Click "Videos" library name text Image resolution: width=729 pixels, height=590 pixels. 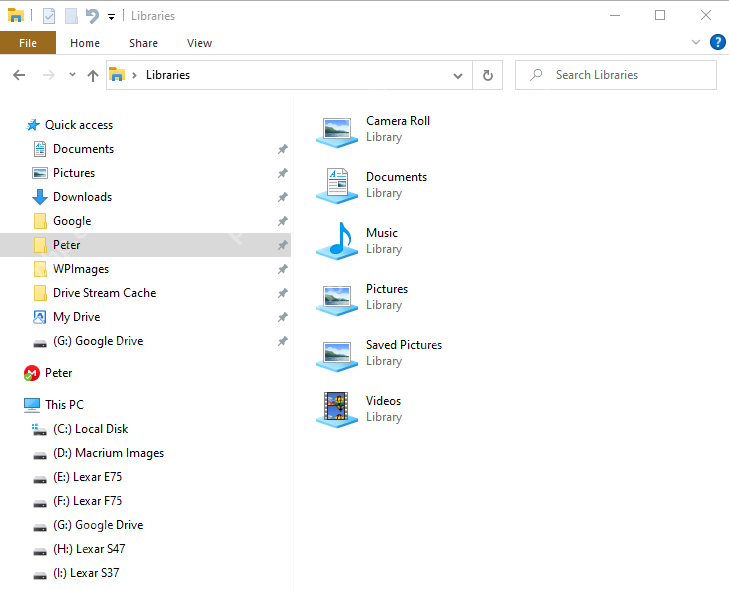(x=384, y=401)
